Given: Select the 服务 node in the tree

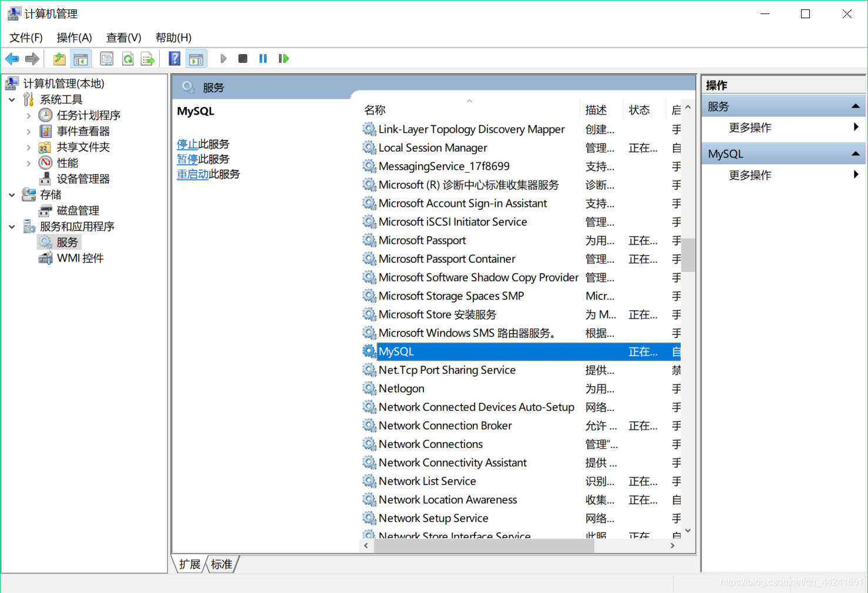Looking at the screenshot, I should pyautogui.click(x=68, y=242).
